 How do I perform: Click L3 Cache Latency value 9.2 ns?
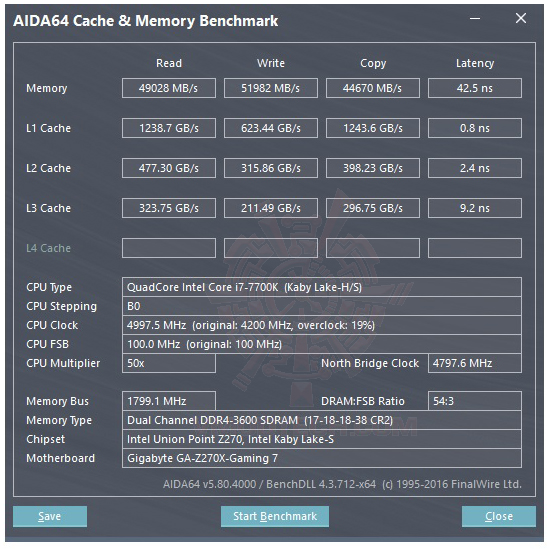475,208
